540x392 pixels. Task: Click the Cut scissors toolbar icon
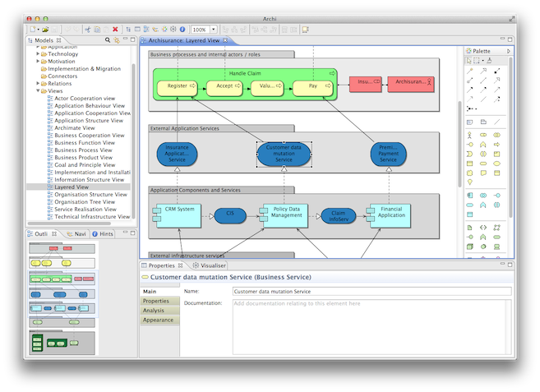(88, 30)
